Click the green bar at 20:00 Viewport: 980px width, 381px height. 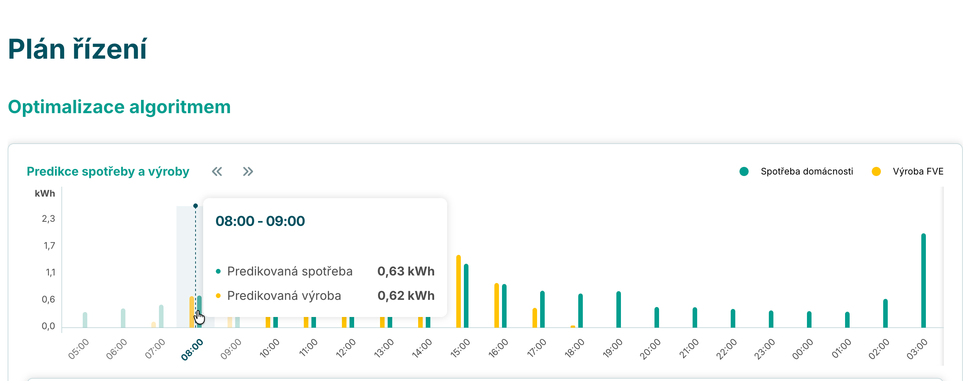(x=657, y=317)
